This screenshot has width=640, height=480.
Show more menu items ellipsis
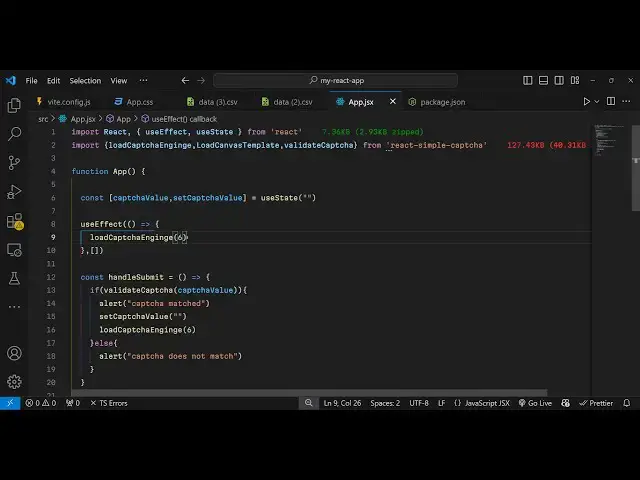point(143,80)
